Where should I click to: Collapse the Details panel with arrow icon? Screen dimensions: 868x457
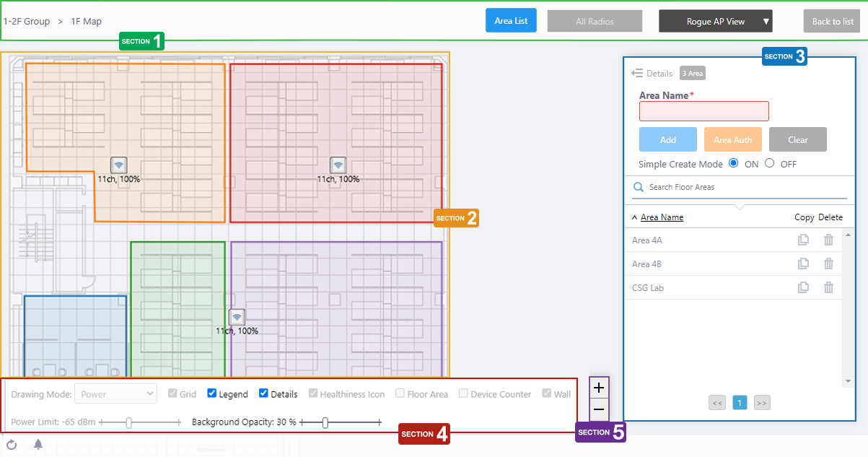(x=636, y=73)
